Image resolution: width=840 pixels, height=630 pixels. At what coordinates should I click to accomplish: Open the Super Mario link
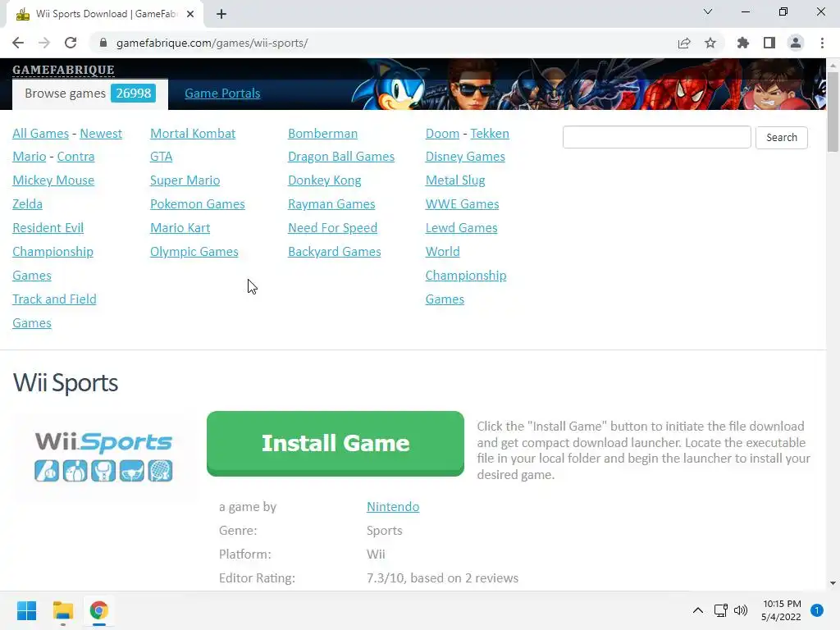click(185, 180)
